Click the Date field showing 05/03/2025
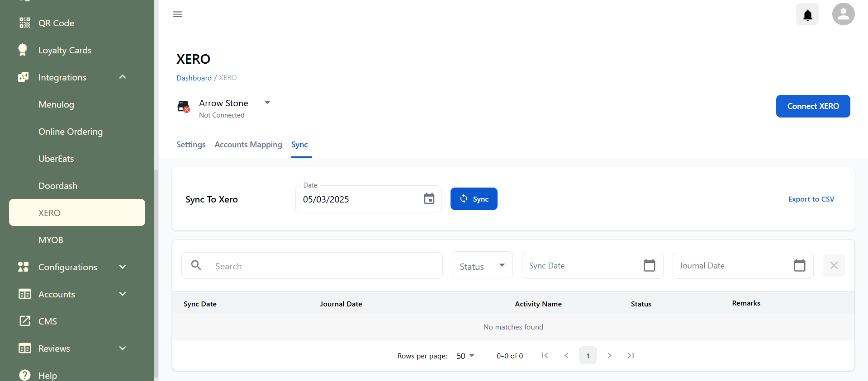 [368, 199]
